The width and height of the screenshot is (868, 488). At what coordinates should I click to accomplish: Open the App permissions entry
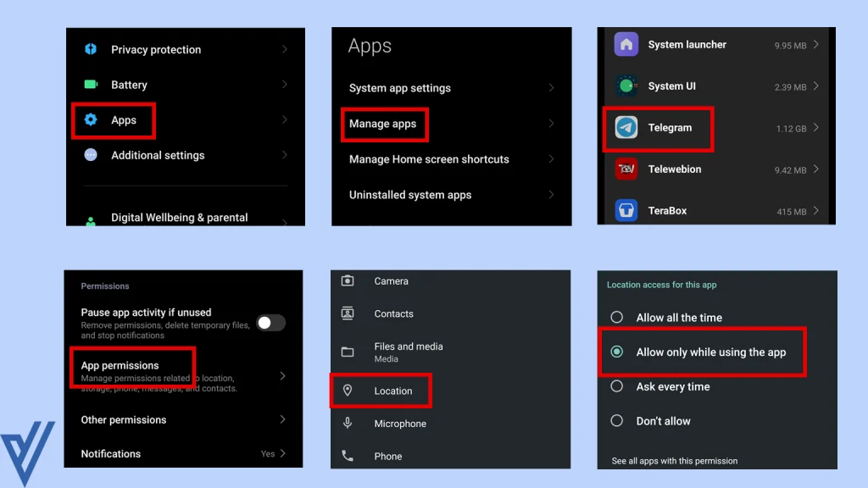(x=183, y=375)
